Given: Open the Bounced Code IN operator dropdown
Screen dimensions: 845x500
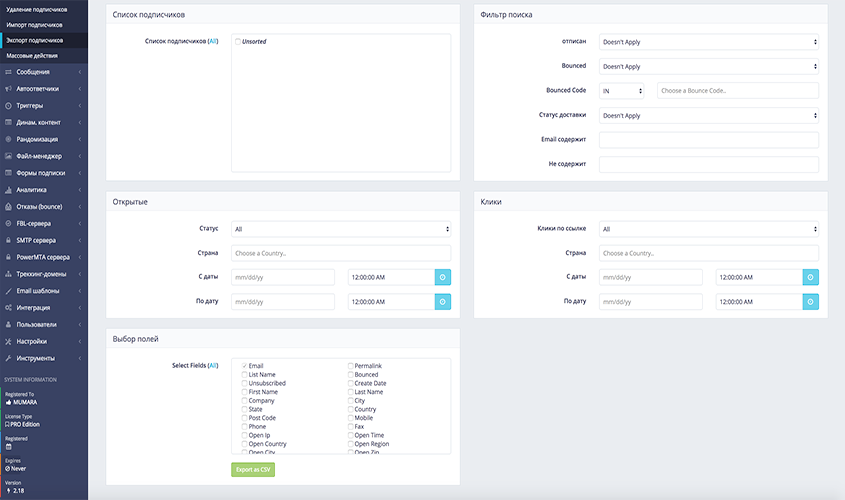Looking at the screenshot, I should (622, 91).
